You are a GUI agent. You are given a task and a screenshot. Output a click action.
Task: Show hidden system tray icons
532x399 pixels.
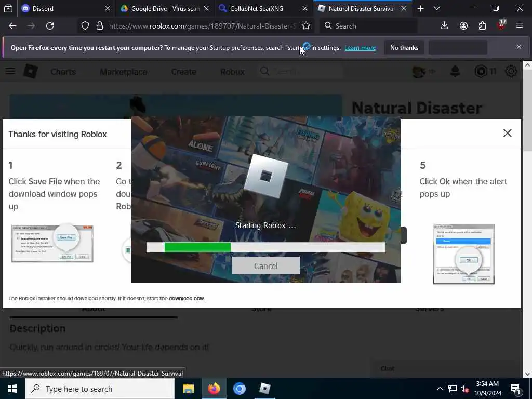(440, 389)
